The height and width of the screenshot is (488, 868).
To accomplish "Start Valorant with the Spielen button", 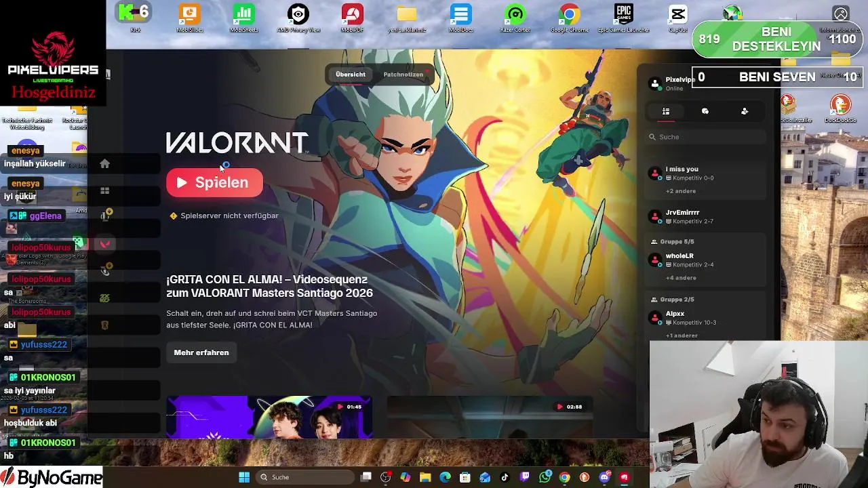I will click(x=214, y=182).
